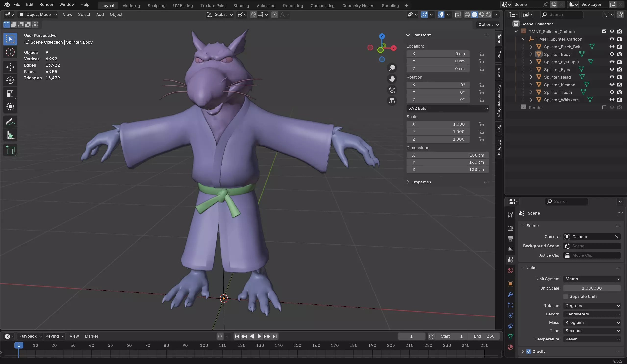627x364 pixels.
Task: Click the Options button in viewport
Action: tap(488, 24)
